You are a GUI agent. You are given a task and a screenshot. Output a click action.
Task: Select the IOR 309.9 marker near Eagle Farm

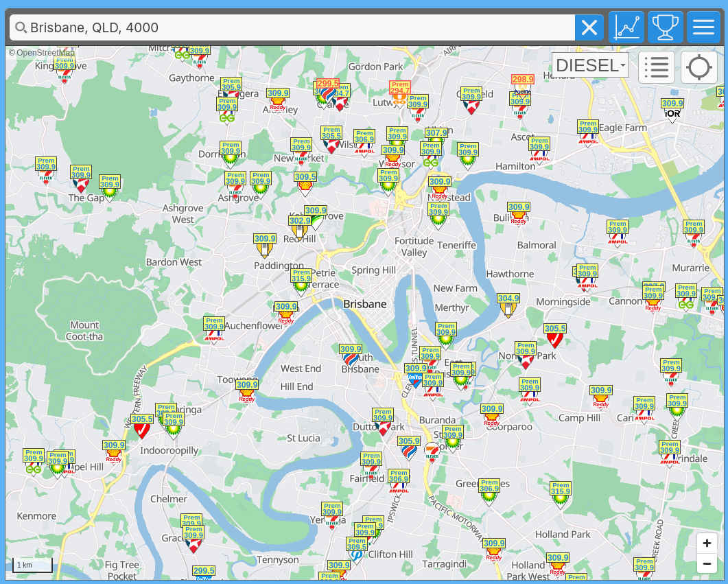coord(672,110)
